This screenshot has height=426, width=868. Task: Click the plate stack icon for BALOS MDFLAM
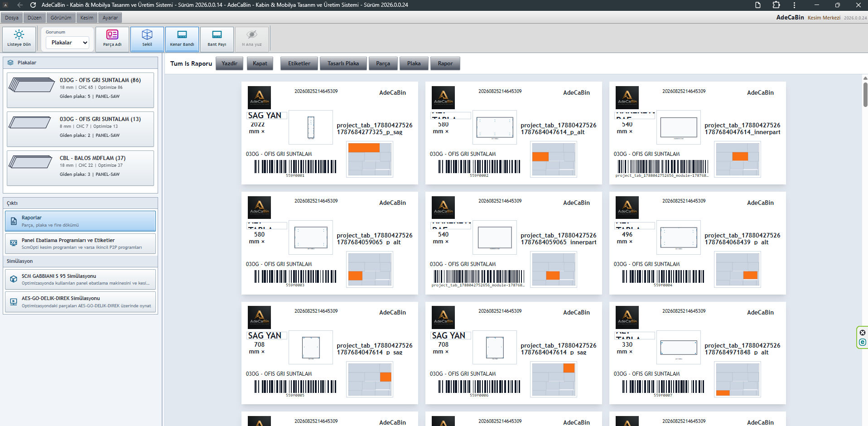(31, 161)
